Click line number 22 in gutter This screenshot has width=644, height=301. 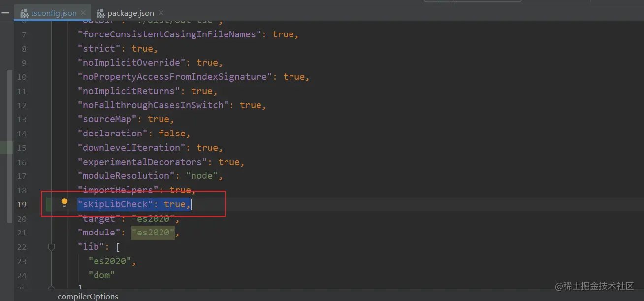coord(21,247)
